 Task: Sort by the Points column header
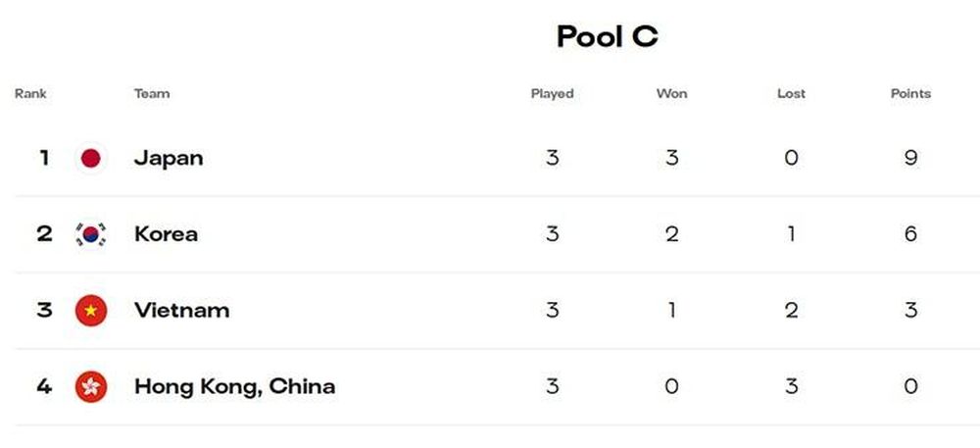910,94
